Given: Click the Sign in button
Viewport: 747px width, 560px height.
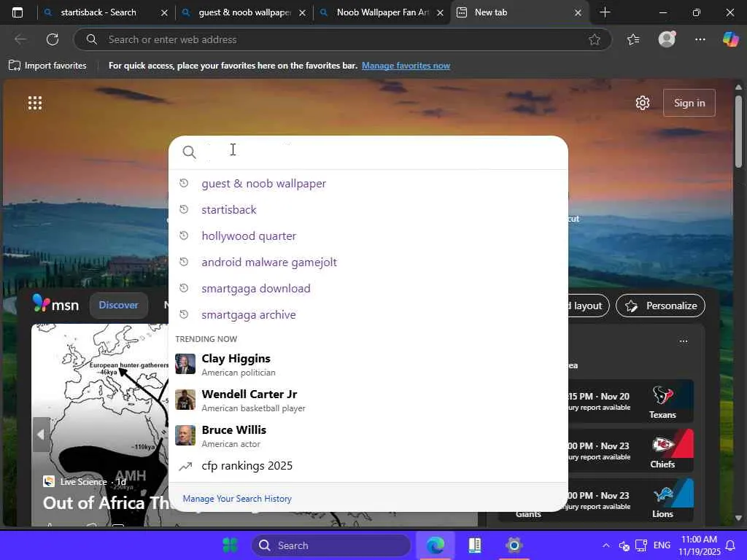Looking at the screenshot, I should (689, 103).
